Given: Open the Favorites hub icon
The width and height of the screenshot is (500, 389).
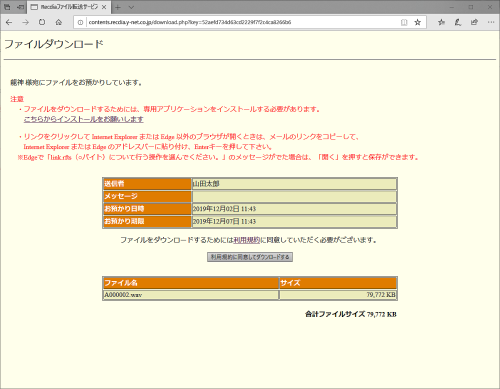Looking at the screenshot, I should click(x=441, y=22).
